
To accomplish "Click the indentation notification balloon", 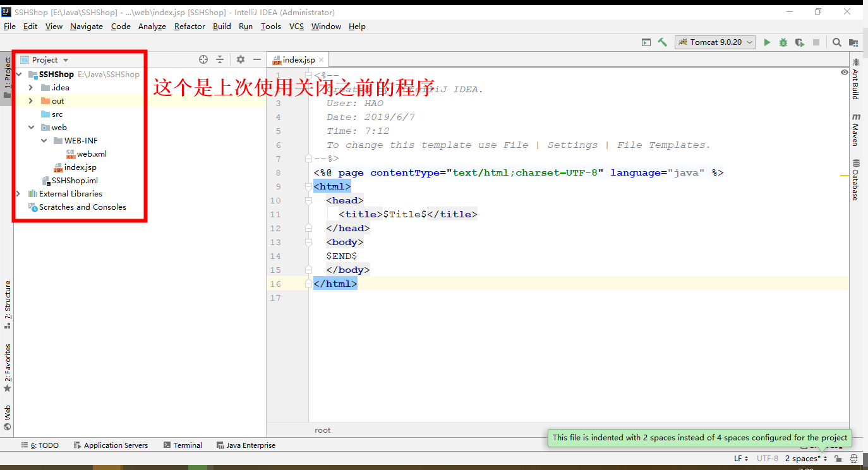I will [699, 438].
